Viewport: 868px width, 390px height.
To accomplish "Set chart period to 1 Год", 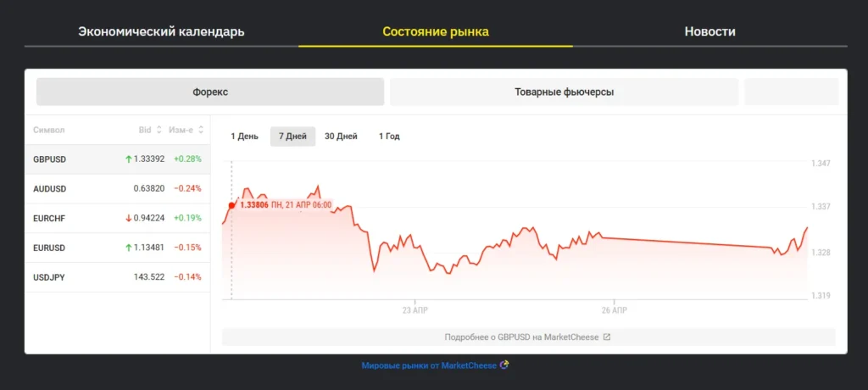I will [389, 136].
